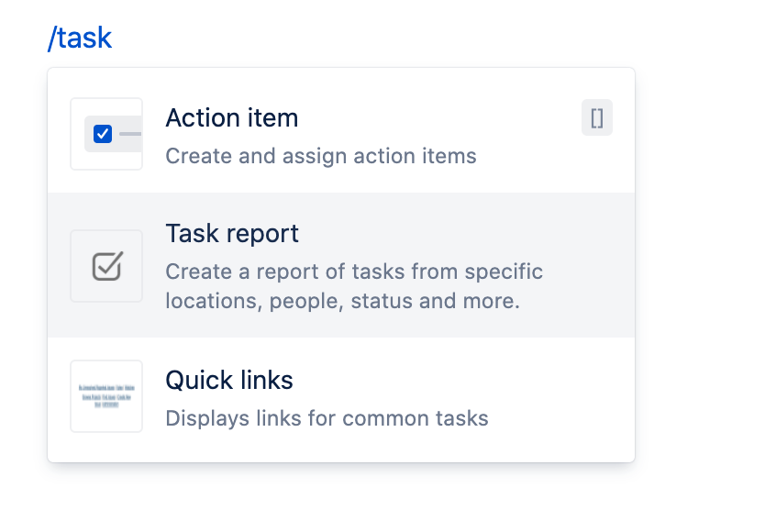Open the links preview image beside Quick links
765x532 pixels.
click(x=106, y=396)
